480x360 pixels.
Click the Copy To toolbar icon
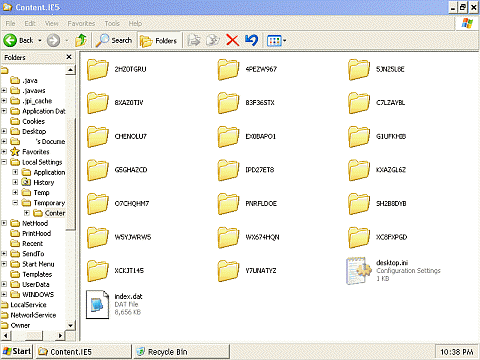[213, 41]
